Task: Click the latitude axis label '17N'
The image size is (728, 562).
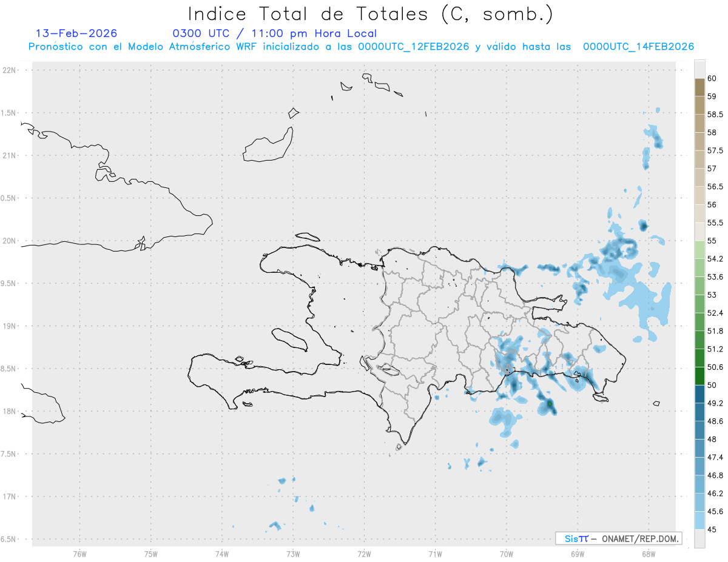Action: (x=10, y=496)
